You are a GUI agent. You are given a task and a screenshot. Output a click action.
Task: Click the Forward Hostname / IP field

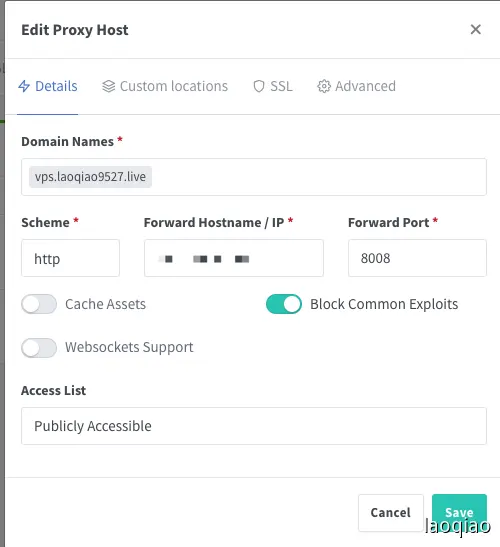coord(234,258)
